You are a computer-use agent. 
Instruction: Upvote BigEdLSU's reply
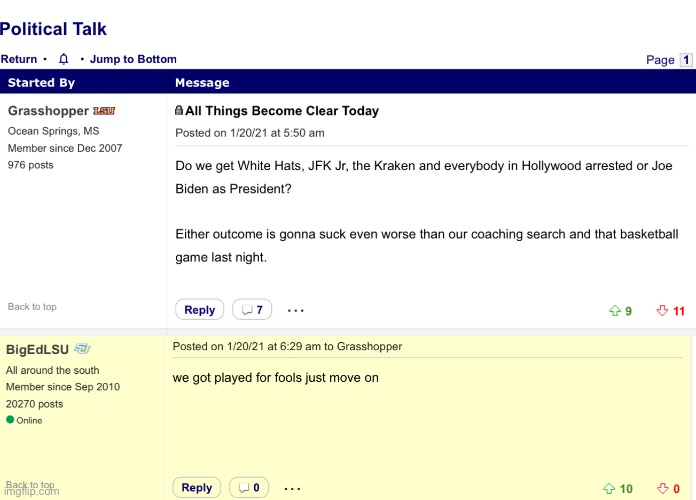[609, 489]
